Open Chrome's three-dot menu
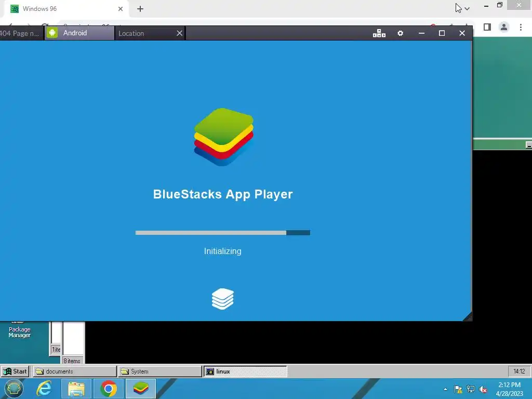Screen dimensions: 532x399 click(x=521, y=27)
